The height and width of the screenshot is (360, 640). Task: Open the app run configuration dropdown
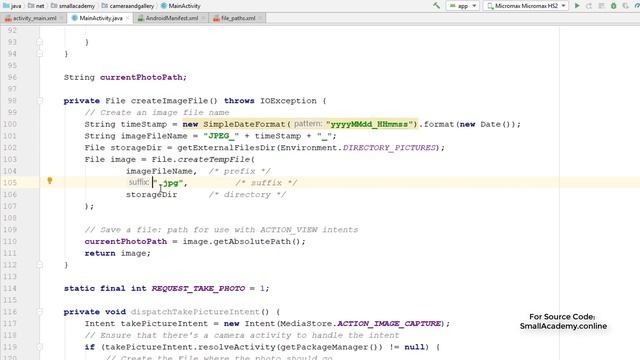[462, 6]
